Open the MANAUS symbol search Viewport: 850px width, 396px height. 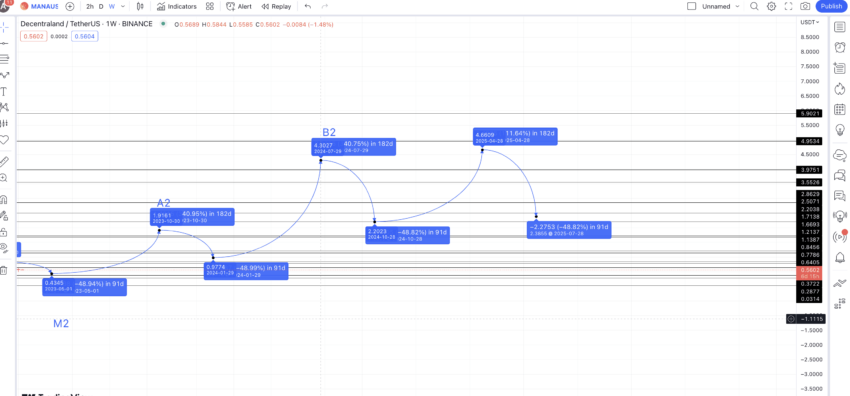pos(40,7)
